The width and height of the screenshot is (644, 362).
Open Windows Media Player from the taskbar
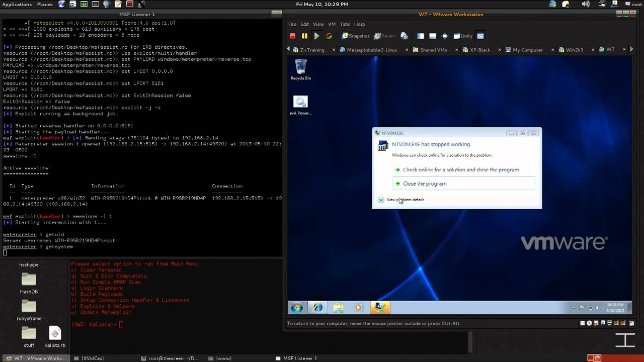358,307
